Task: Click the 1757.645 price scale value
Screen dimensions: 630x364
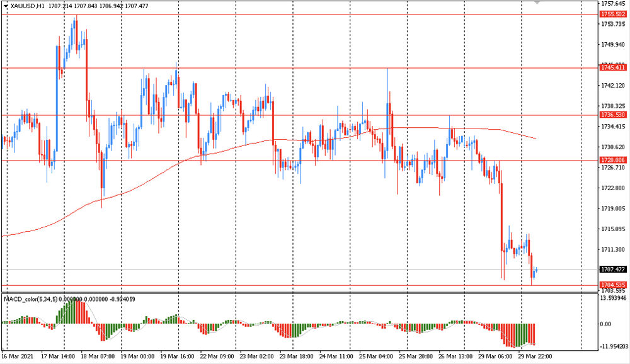Action: (612, 3)
